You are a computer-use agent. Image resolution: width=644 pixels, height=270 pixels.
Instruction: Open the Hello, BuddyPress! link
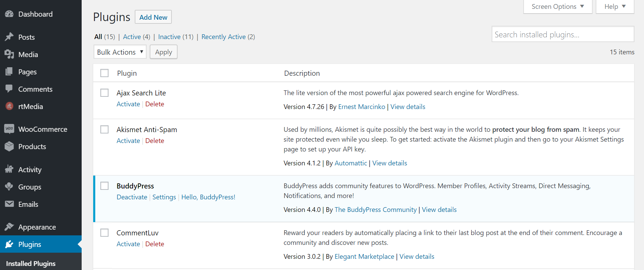208,197
